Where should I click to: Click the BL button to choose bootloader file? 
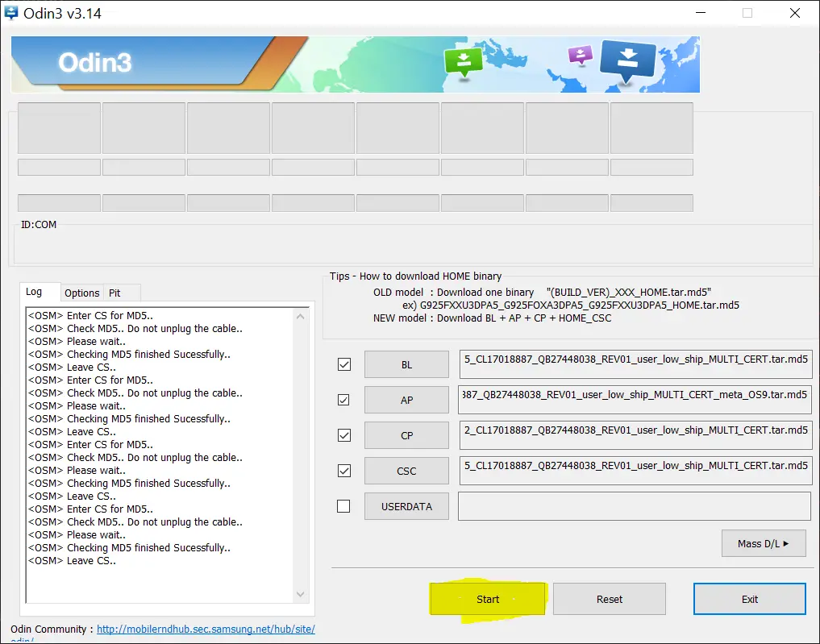coord(406,364)
